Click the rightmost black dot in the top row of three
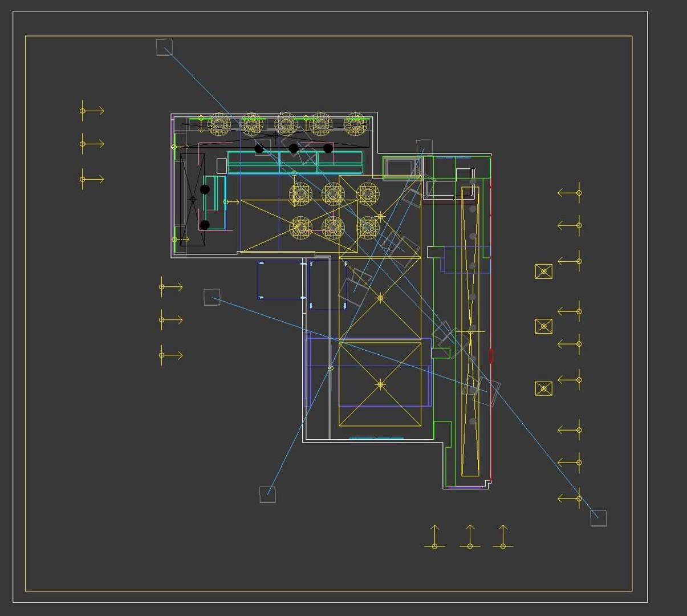The image size is (687, 616). pyautogui.click(x=328, y=148)
